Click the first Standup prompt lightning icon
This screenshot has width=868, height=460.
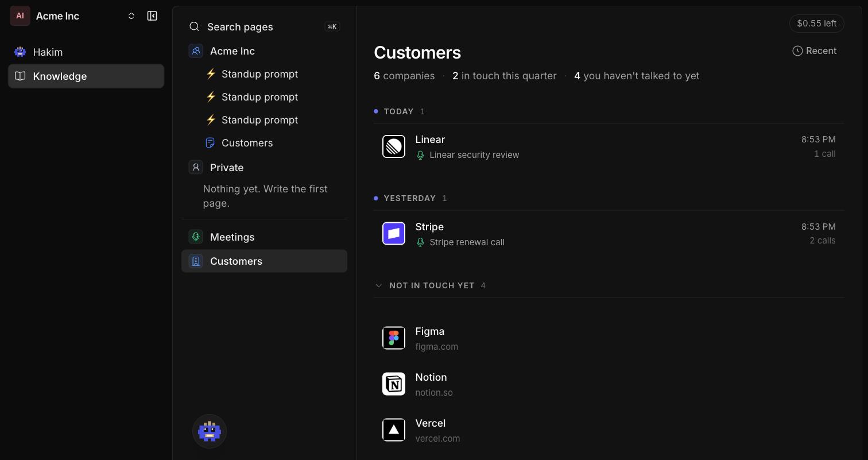pyautogui.click(x=211, y=74)
